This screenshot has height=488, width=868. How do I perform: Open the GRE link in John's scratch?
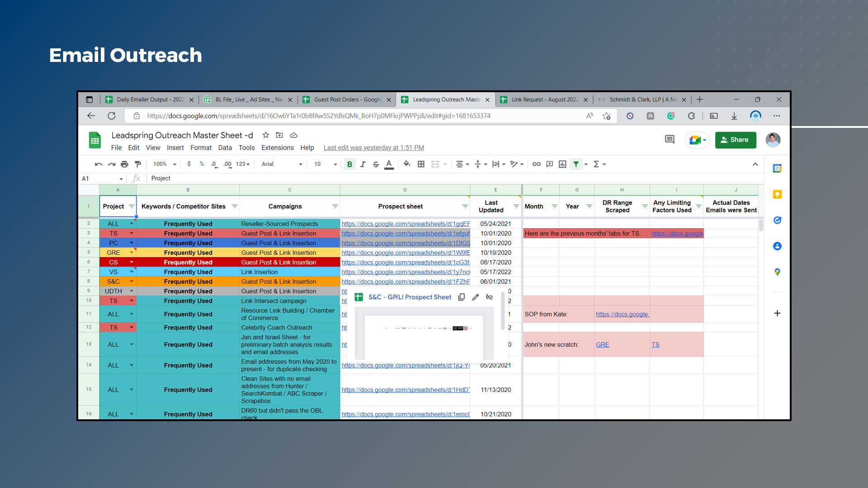[602, 344]
